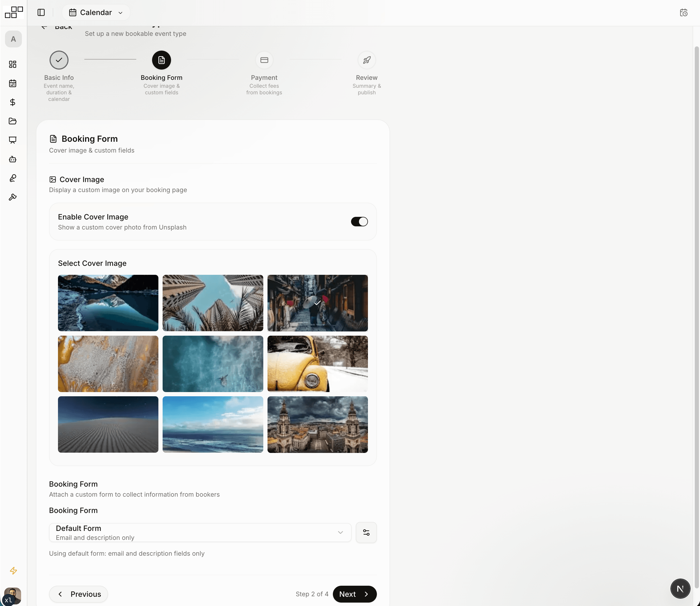Open the dollar sign payments icon
The width and height of the screenshot is (700, 606).
pyautogui.click(x=13, y=102)
